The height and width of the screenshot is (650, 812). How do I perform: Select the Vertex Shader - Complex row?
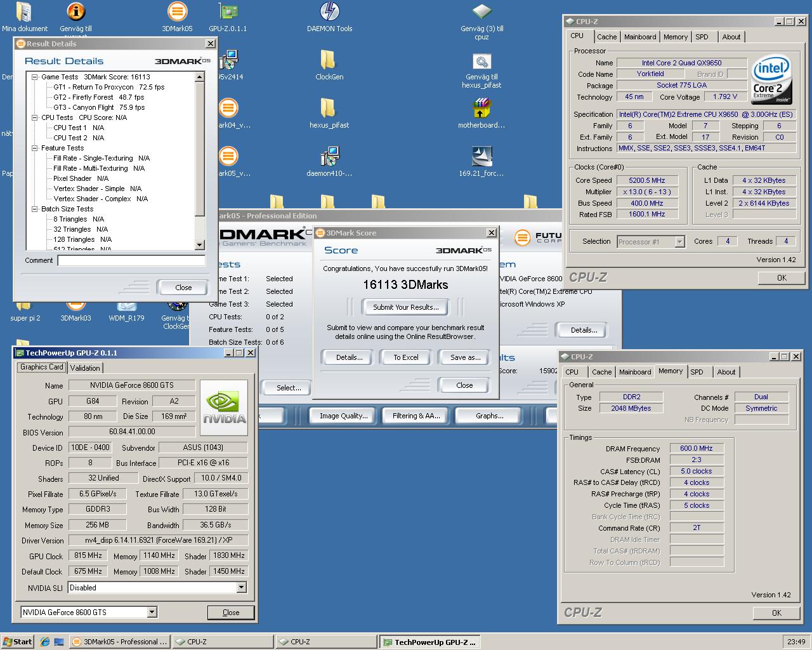100,199
